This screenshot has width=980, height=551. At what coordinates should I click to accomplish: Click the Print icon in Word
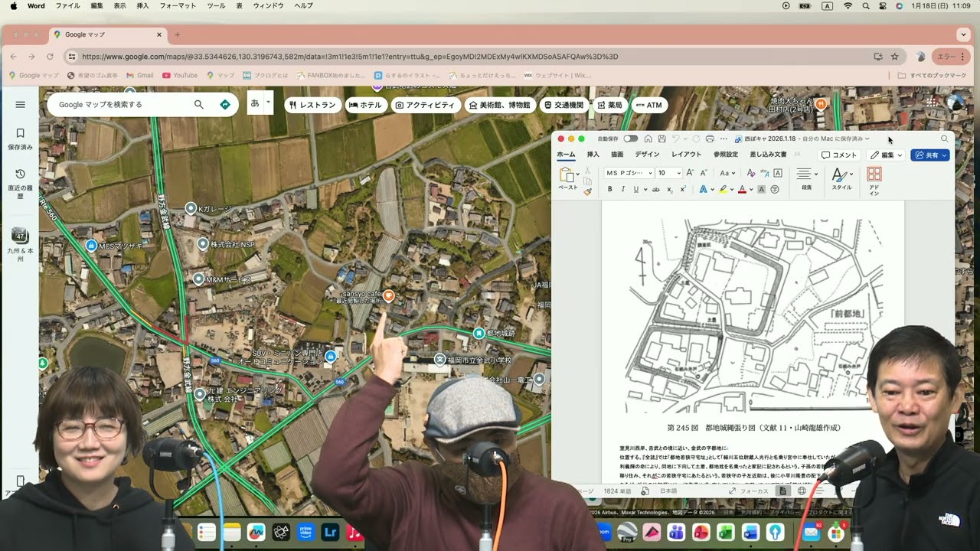click(710, 139)
